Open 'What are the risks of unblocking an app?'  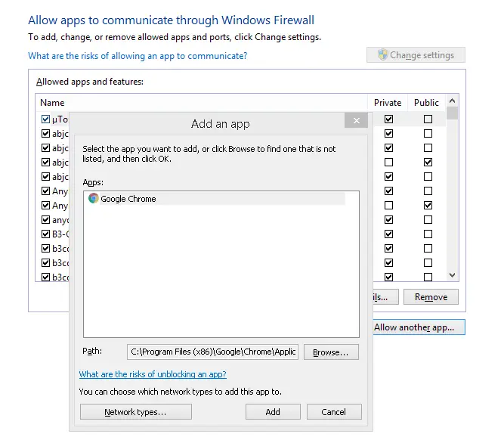pyautogui.click(x=153, y=374)
